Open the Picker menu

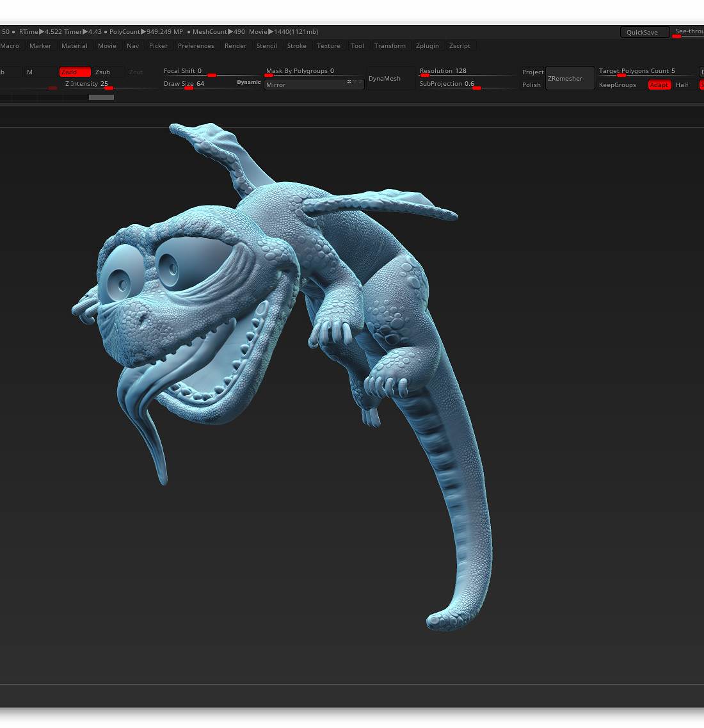(x=158, y=46)
